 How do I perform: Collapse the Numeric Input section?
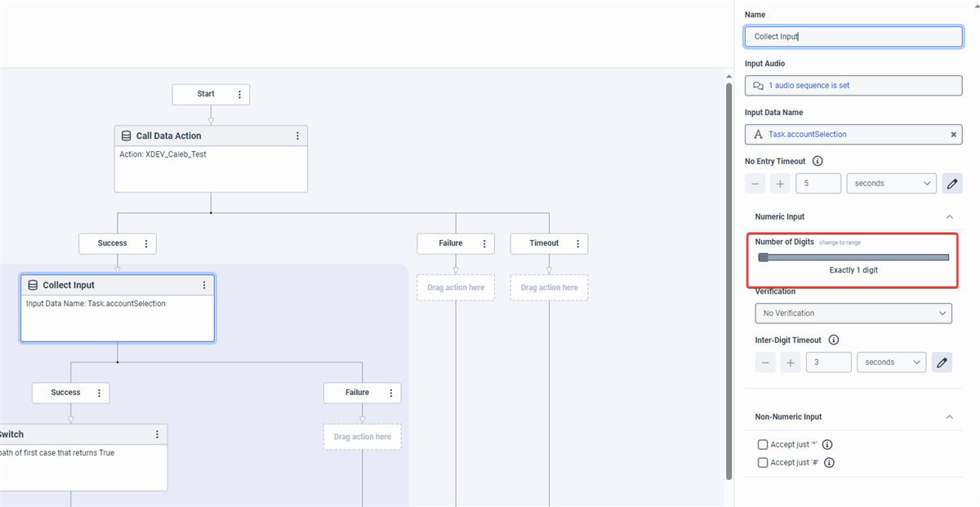(949, 217)
